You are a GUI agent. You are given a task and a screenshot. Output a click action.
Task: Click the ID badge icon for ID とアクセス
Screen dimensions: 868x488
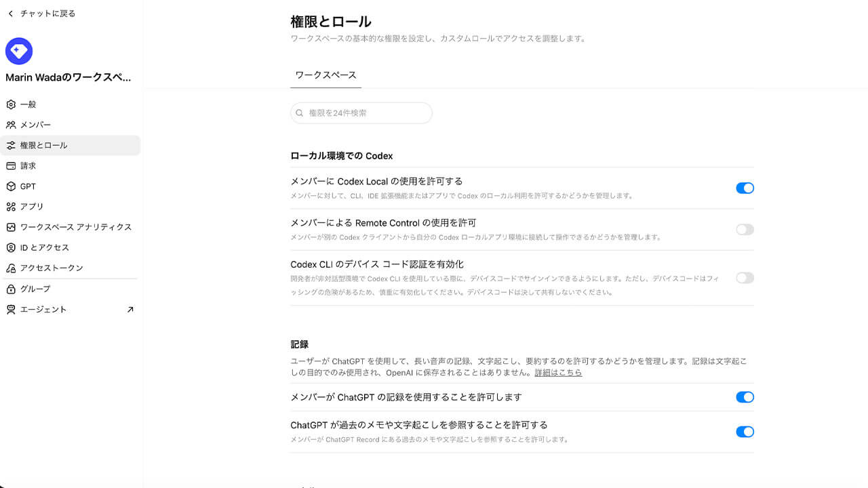tap(11, 247)
